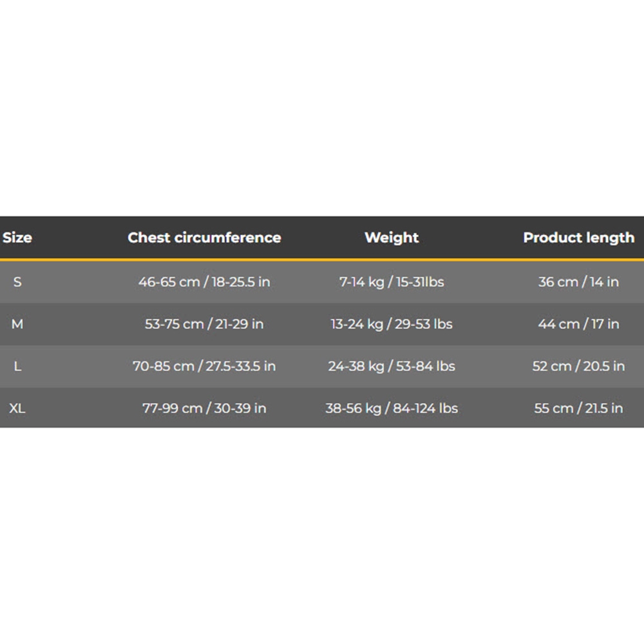Click chest value 46-65 cm / 18-25.5 in
The height and width of the screenshot is (644, 644).
coord(204,282)
